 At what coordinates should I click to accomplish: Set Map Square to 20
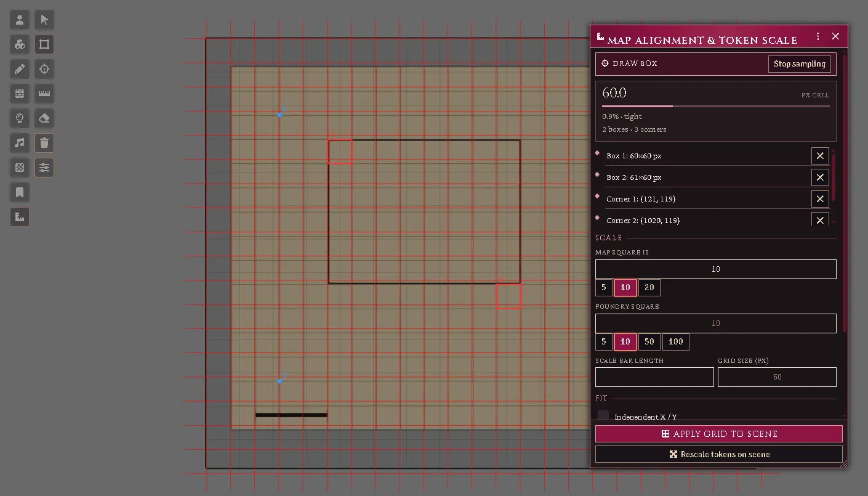point(649,288)
